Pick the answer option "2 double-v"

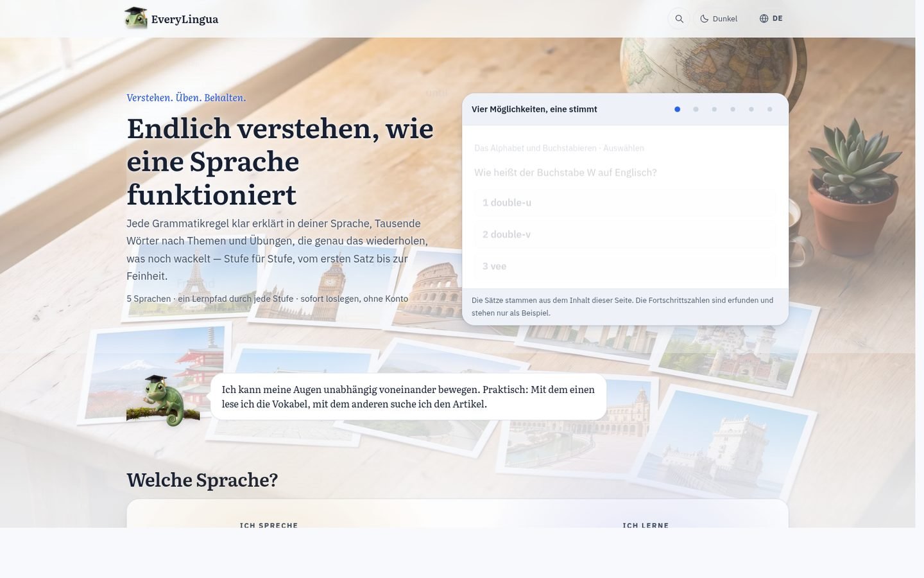pos(625,234)
